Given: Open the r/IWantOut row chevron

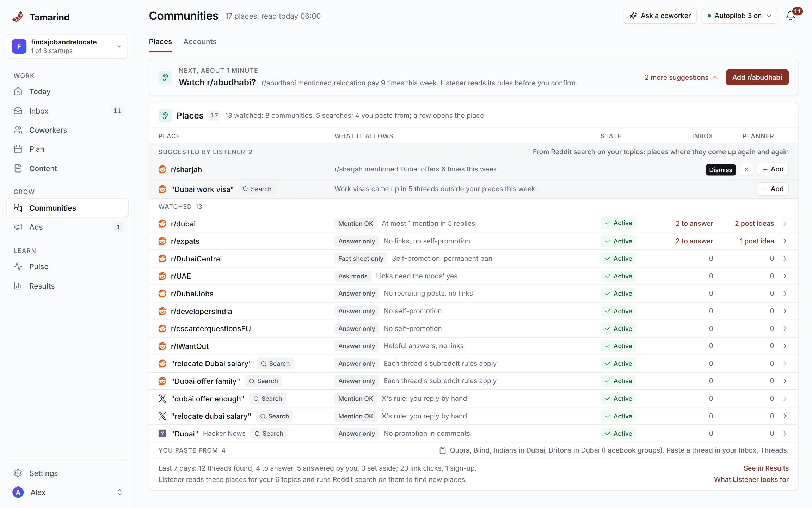Looking at the screenshot, I should tap(785, 346).
